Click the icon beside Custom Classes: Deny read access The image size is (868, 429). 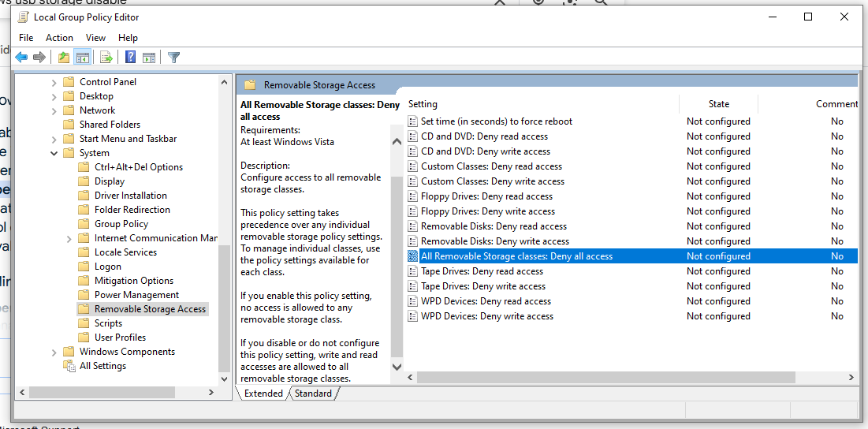click(x=412, y=166)
